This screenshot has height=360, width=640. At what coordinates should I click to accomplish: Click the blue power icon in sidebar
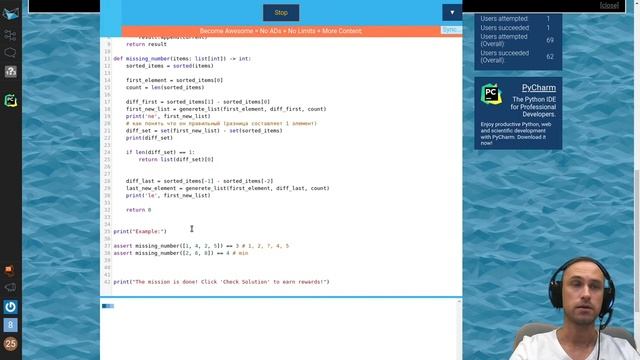(11, 307)
